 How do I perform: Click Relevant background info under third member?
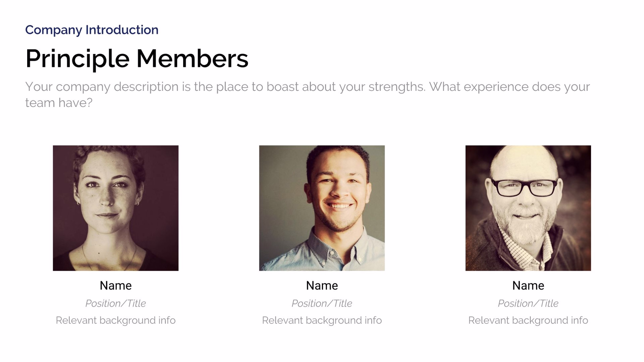(528, 321)
